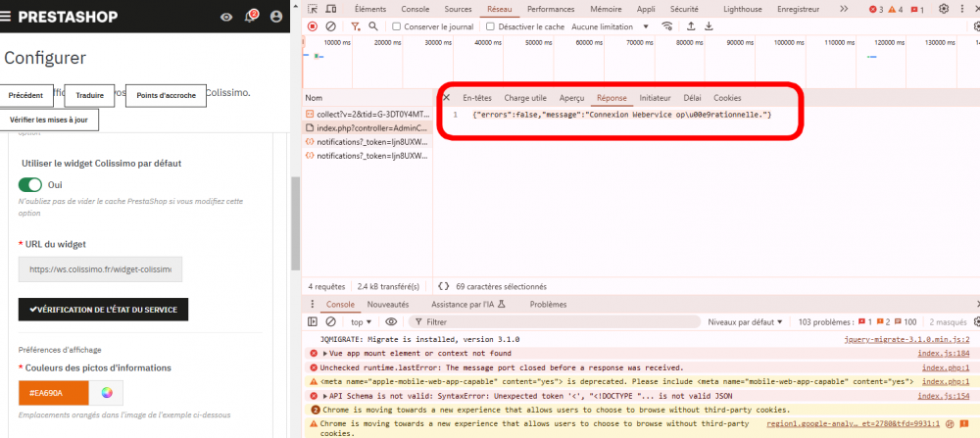Clear the console output
Image resolution: width=980 pixels, height=438 pixels.
[331, 321]
